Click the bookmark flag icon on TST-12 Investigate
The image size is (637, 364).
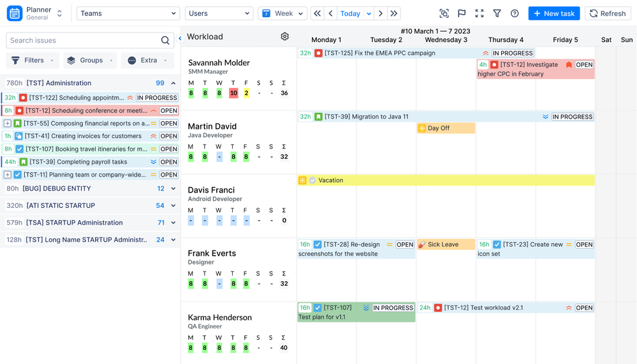(569, 64)
